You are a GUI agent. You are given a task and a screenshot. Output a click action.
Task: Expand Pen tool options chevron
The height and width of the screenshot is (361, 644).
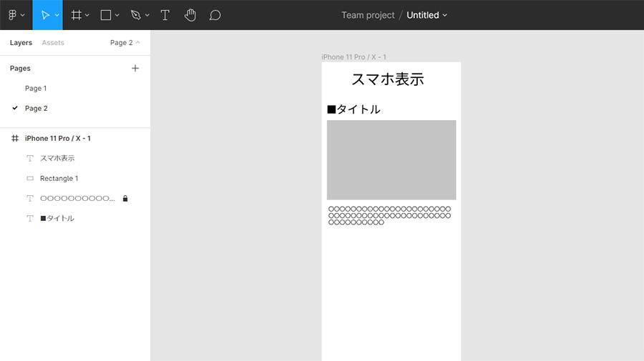[147, 15]
